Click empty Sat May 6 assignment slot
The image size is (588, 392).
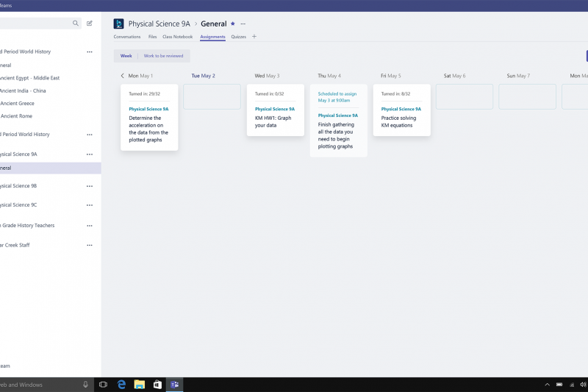pos(465,97)
